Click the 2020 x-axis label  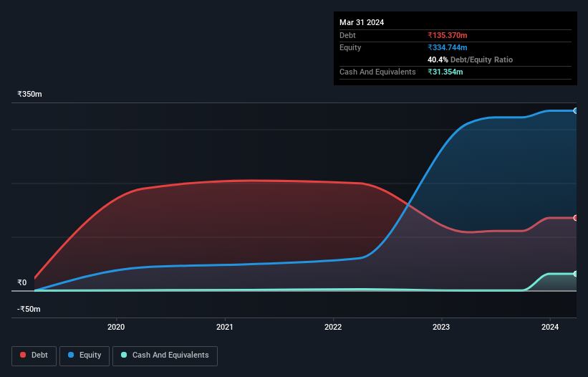(116, 327)
